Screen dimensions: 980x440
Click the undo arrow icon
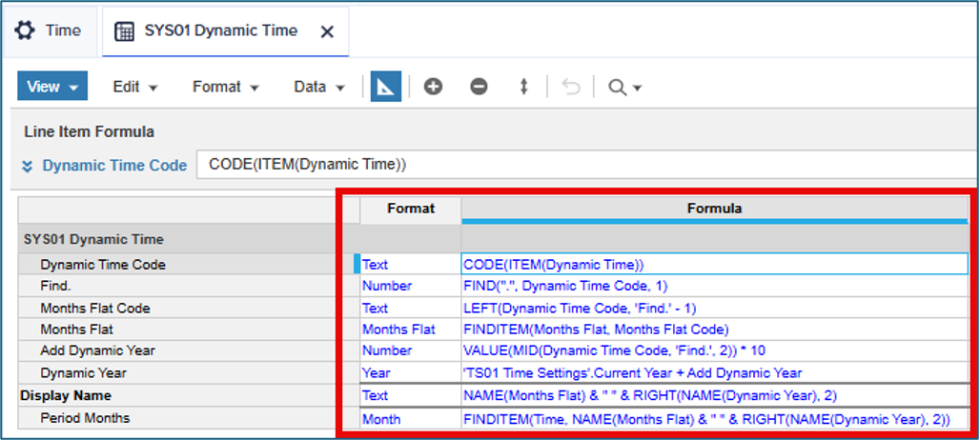pos(571,86)
